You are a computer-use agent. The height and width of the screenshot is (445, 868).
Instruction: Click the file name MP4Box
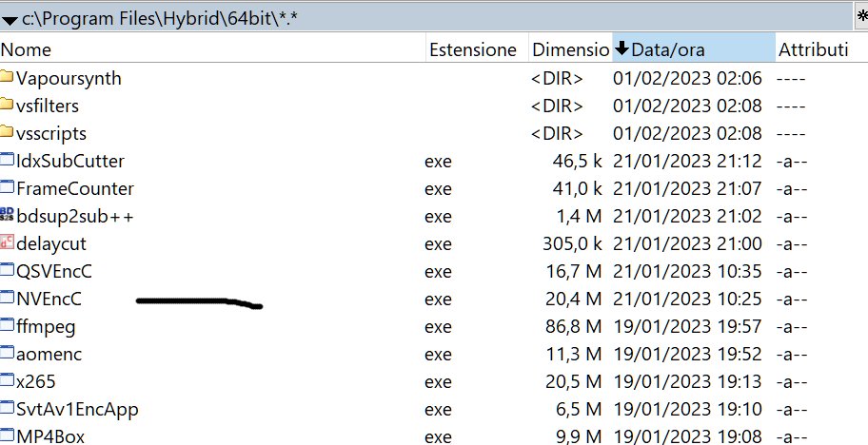[x=49, y=436]
